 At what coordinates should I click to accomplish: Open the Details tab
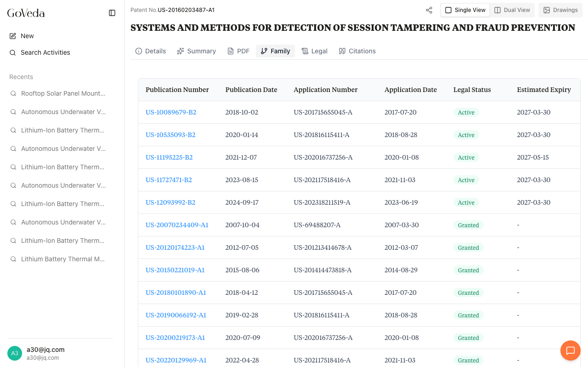point(151,51)
